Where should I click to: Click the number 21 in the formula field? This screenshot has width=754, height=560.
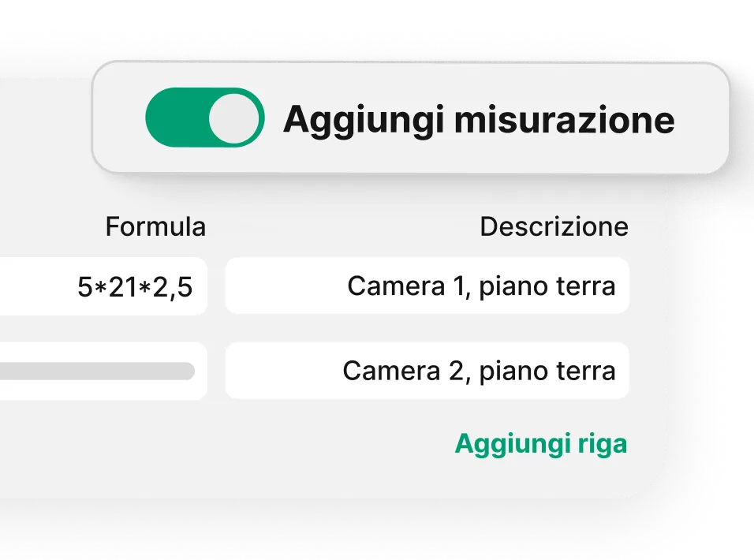pos(123,287)
